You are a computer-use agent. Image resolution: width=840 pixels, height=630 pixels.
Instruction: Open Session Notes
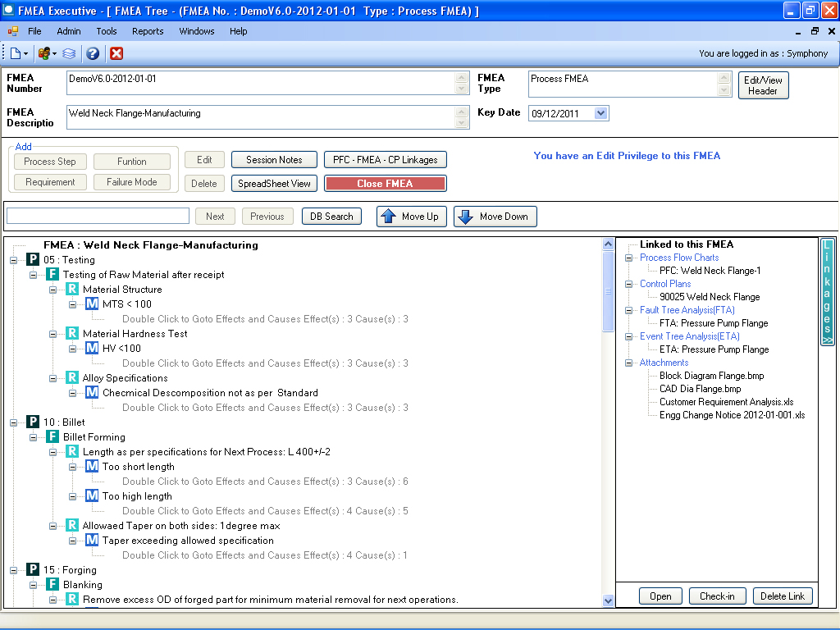(274, 160)
